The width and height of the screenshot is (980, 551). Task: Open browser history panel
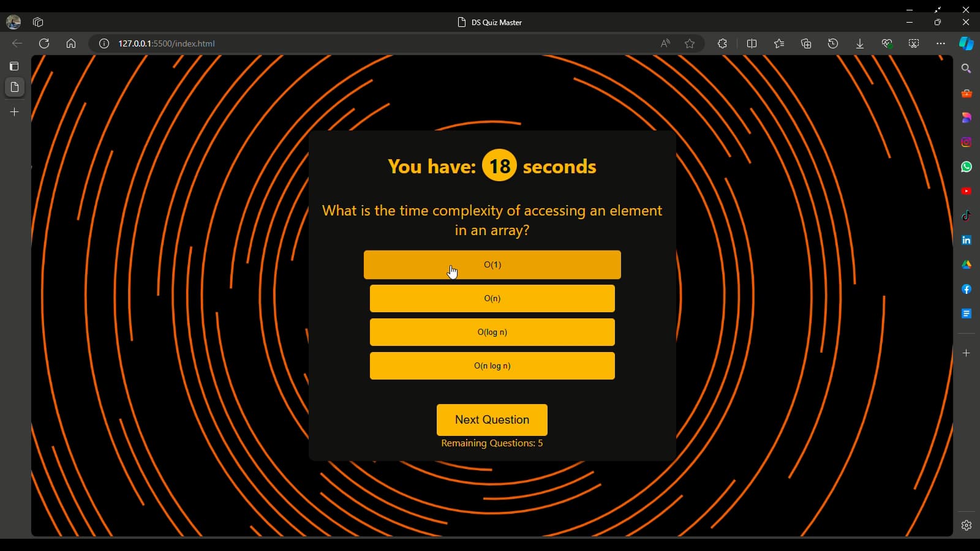click(x=833, y=43)
